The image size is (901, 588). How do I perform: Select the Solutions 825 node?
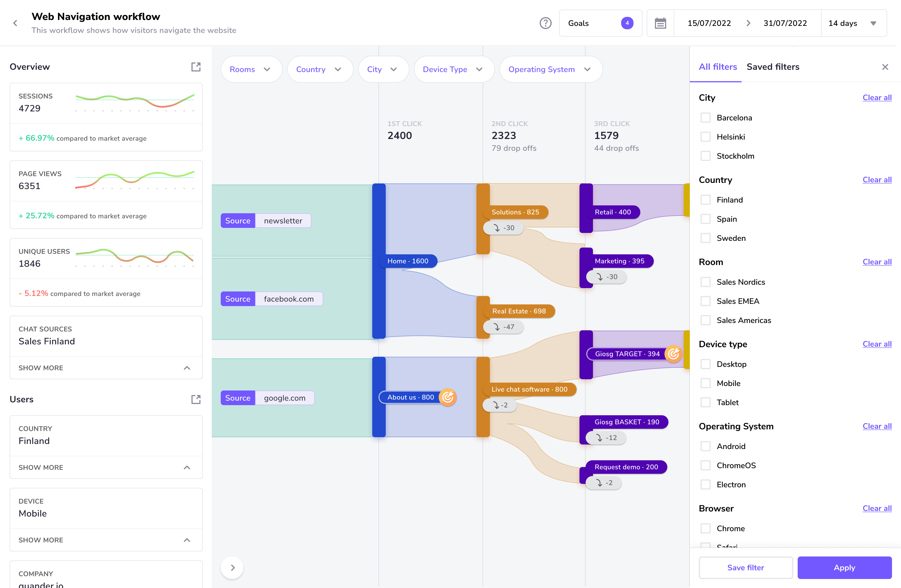(x=515, y=212)
